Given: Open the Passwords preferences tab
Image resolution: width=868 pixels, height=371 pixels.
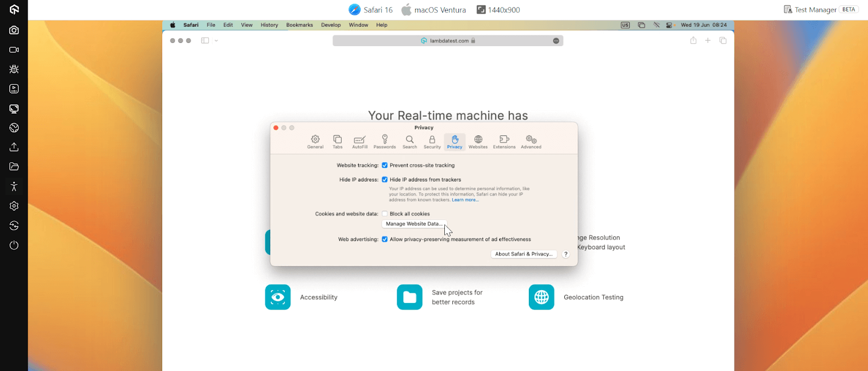Looking at the screenshot, I should [x=385, y=142].
